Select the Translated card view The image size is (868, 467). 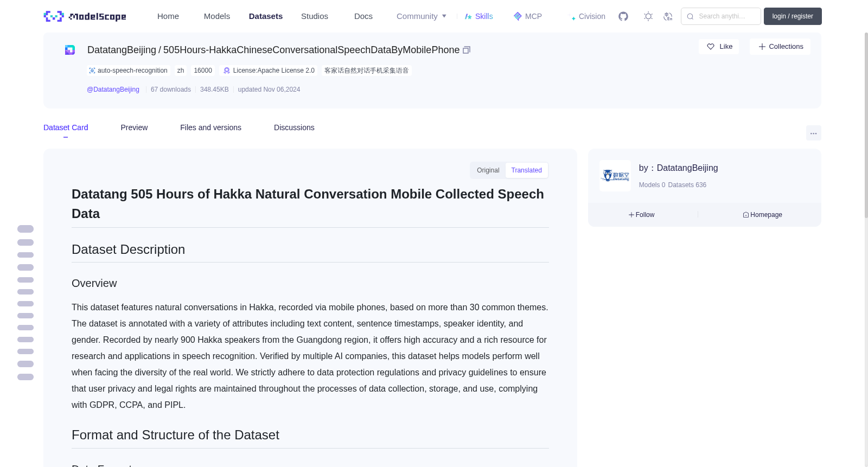pyautogui.click(x=526, y=170)
